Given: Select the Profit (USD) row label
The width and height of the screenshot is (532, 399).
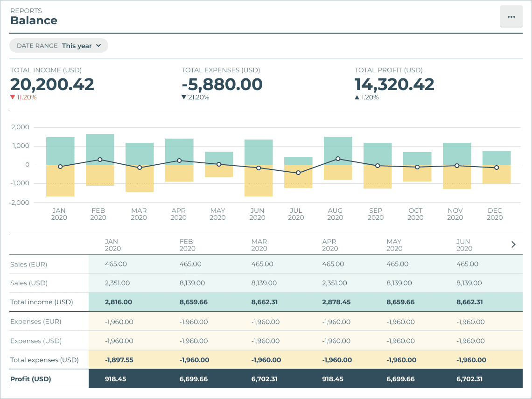Looking at the screenshot, I should pyautogui.click(x=30, y=379).
